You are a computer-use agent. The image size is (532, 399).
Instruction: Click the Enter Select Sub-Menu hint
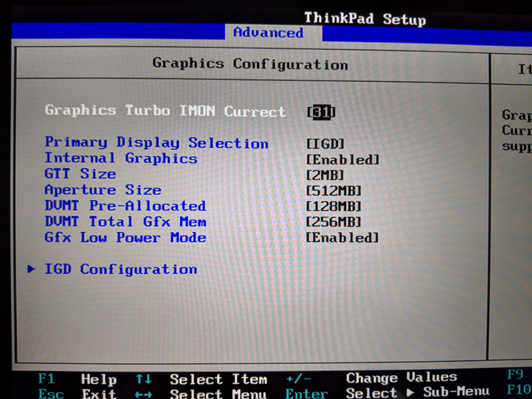point(387,393)
